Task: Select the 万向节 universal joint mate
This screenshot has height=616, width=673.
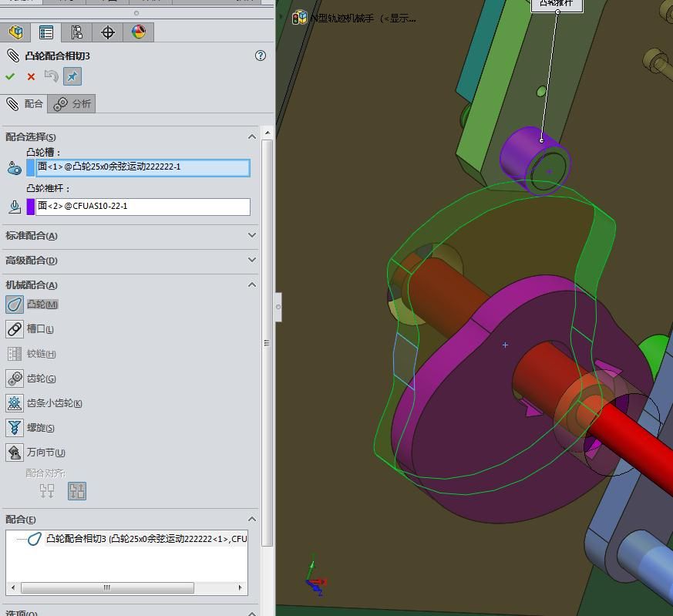Action: point(15,453)
